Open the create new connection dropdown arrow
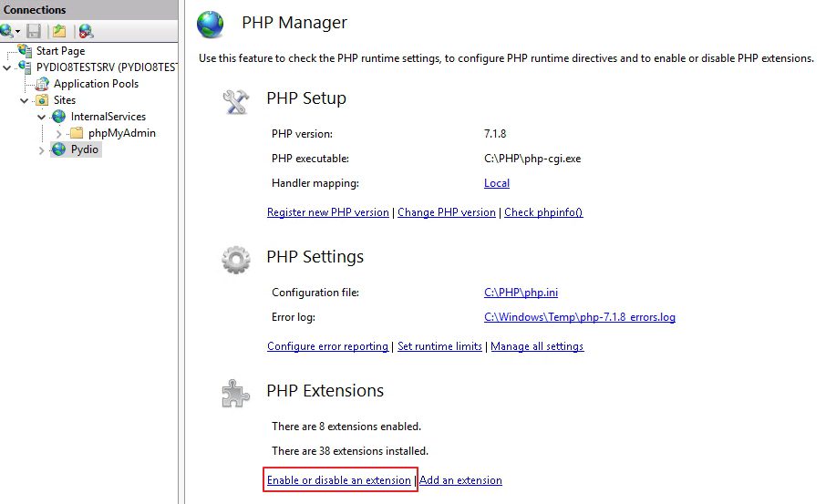Screen dimensions: 826x504 (17, 32)
